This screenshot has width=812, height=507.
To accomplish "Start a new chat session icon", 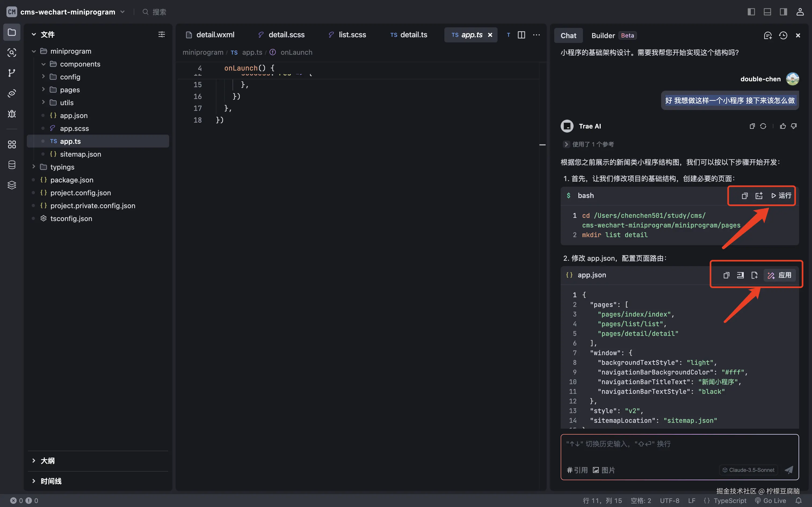I will 768,35.
